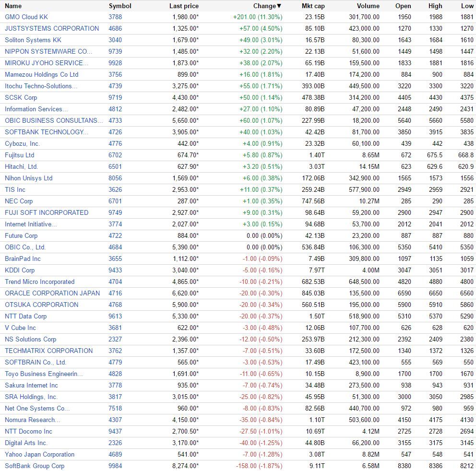Open SCSK Corp company link
476x471 pixels.
coord(21,98)
